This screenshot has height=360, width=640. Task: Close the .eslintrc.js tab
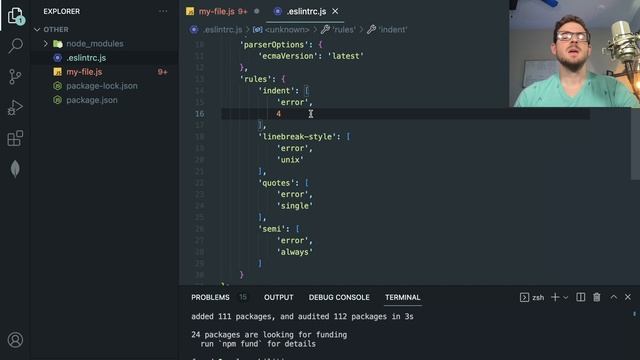335,11
